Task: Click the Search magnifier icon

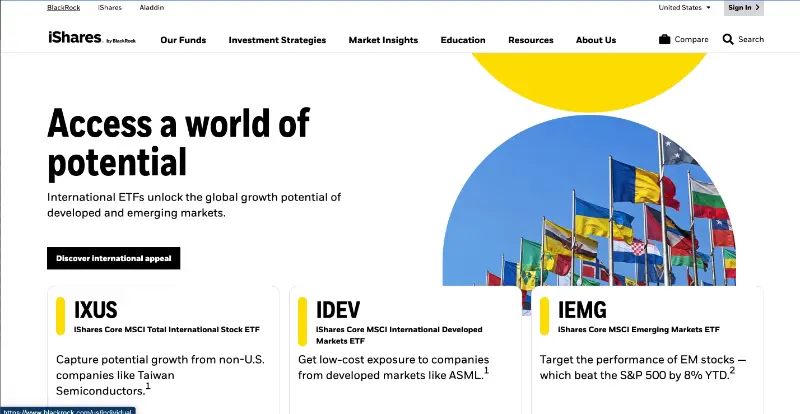Action: click(728, 39)
